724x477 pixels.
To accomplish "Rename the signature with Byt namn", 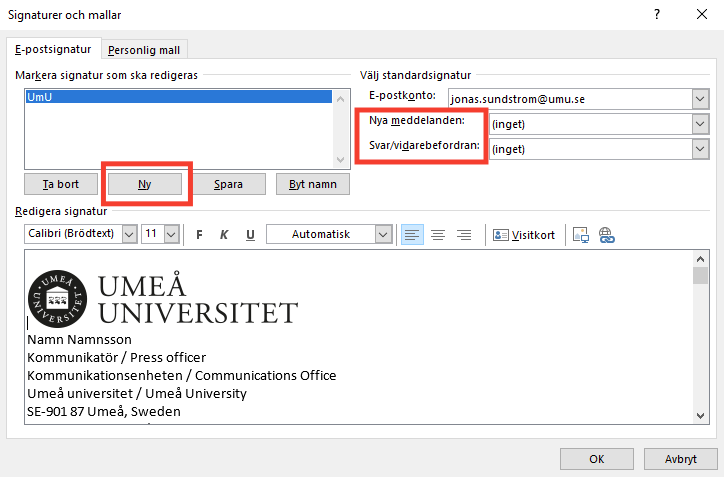I will (x=313, y=184).
